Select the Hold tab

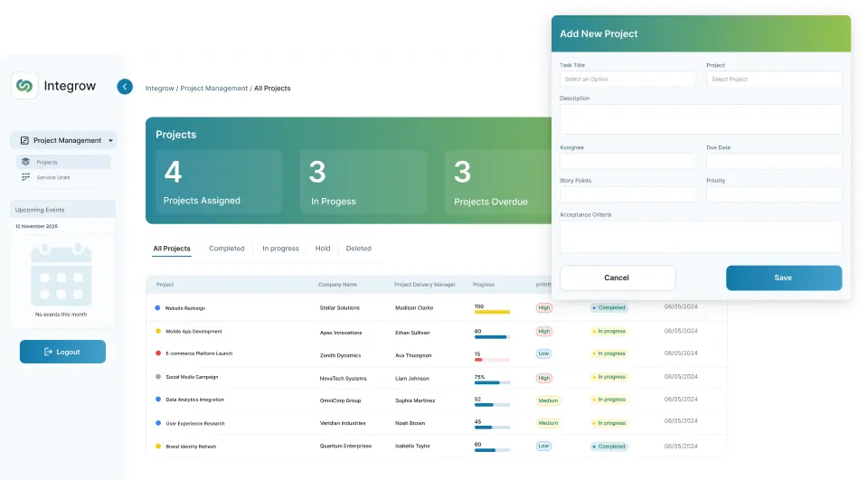click(x=323, y=249)
